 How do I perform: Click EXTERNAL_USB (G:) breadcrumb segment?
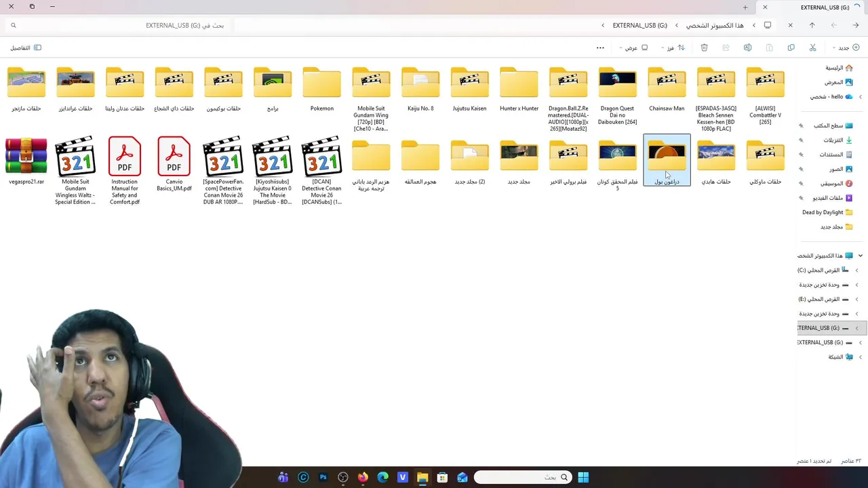[x=639, y=25]
